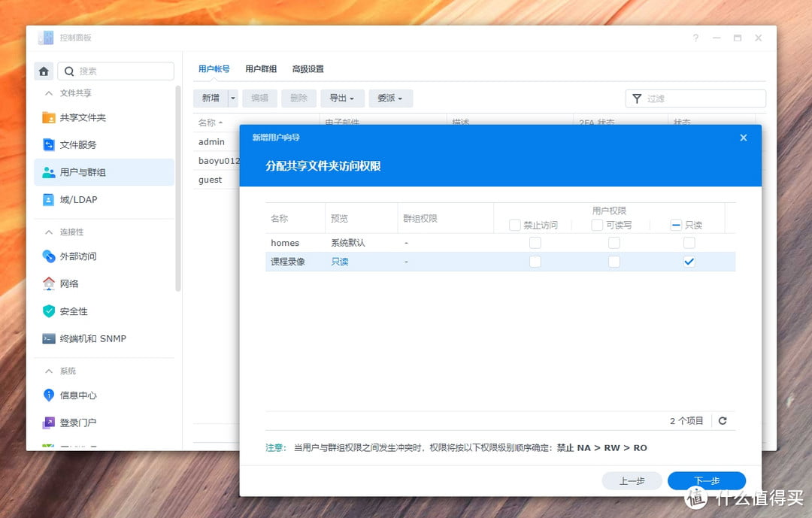Open the 网络 configuration panel
812x518 pixels.
click(x=68, y=283)
